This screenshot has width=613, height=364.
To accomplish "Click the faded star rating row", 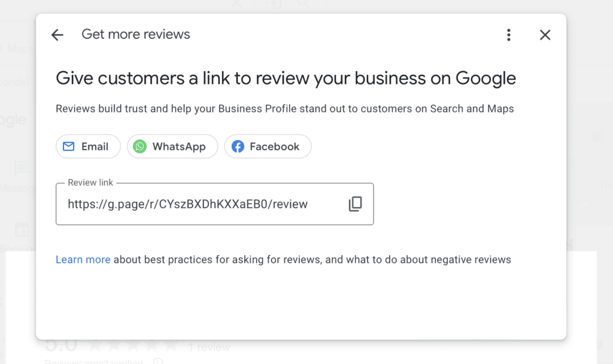I will (x=133, y=345).
